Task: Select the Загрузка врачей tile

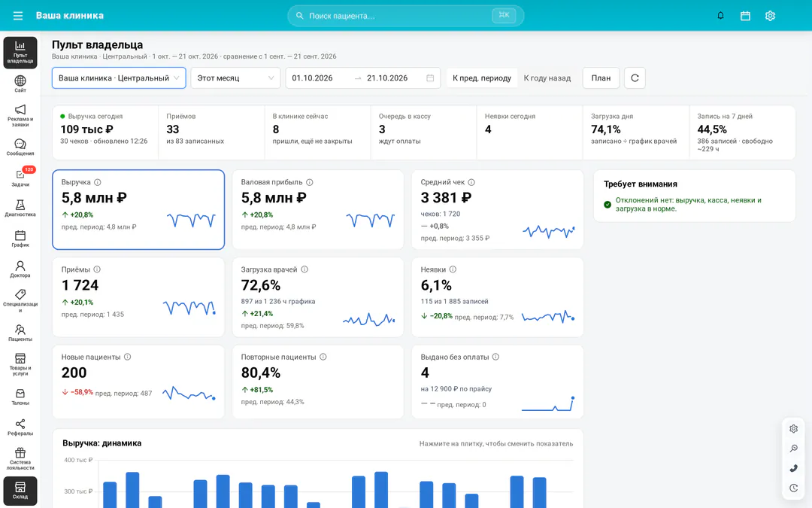Action: [x=318, y=297]
